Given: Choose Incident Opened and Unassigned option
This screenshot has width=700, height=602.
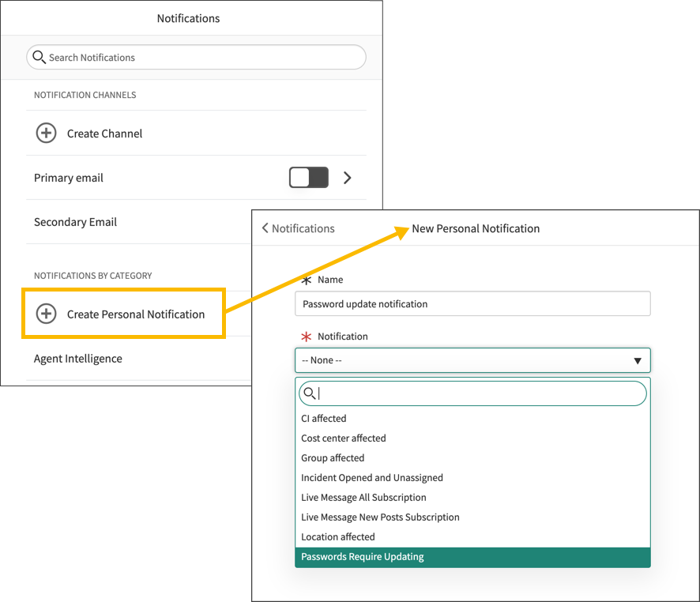Looking at the screenshot, I should [x=371, y=477].
